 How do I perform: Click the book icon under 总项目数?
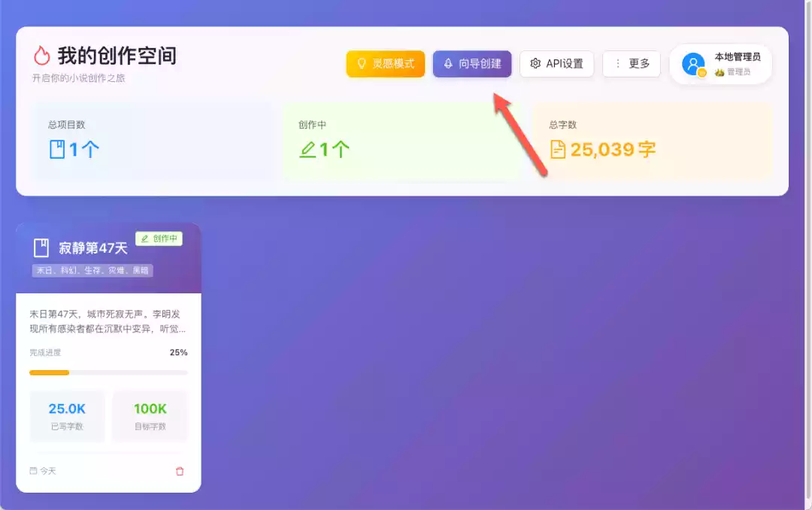coord(57,149)
